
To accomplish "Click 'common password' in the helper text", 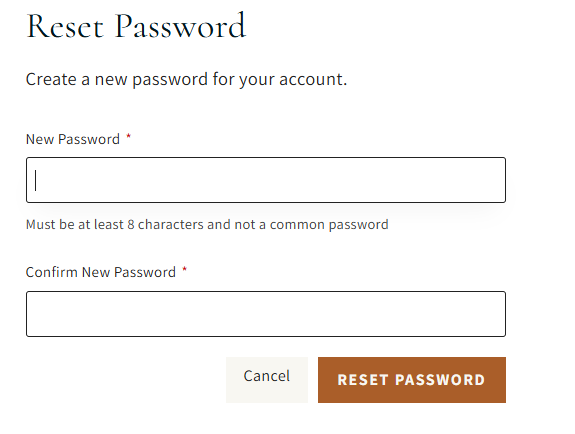I will 329,225.
